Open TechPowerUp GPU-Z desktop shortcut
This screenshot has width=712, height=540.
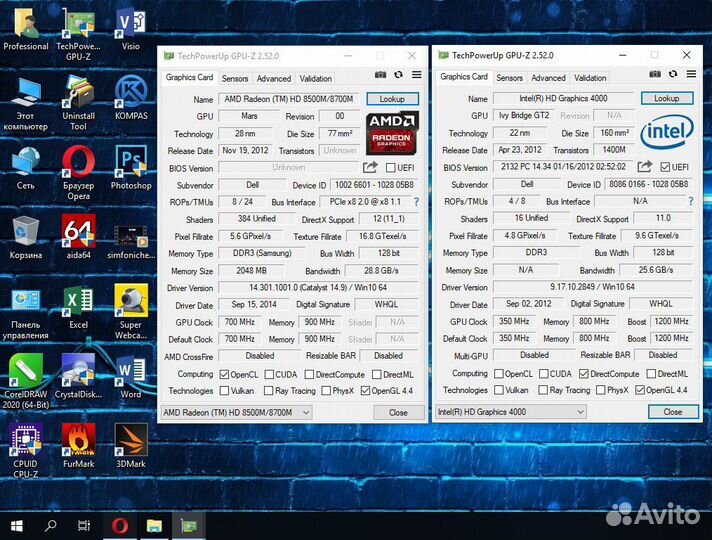point(78,35)
